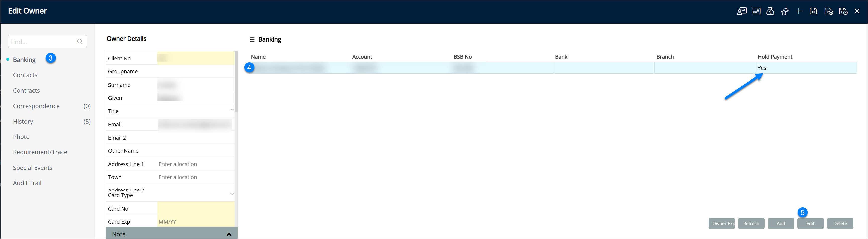Expand the Title dropdown

pos(232,110)
